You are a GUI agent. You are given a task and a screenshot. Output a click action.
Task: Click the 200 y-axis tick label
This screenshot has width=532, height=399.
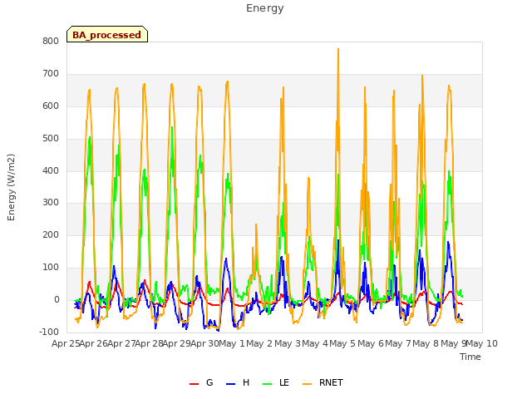pos(51,234)
